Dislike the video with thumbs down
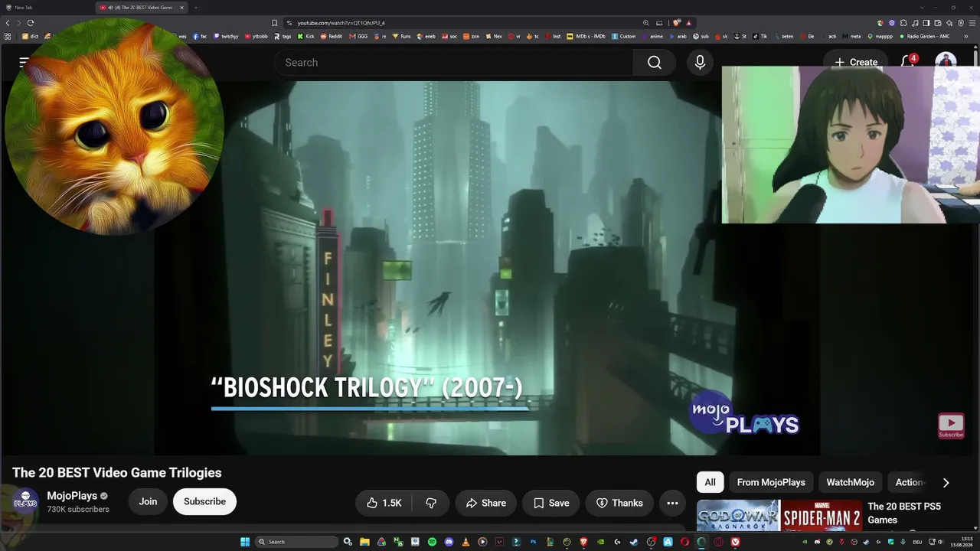 (431, 503)
